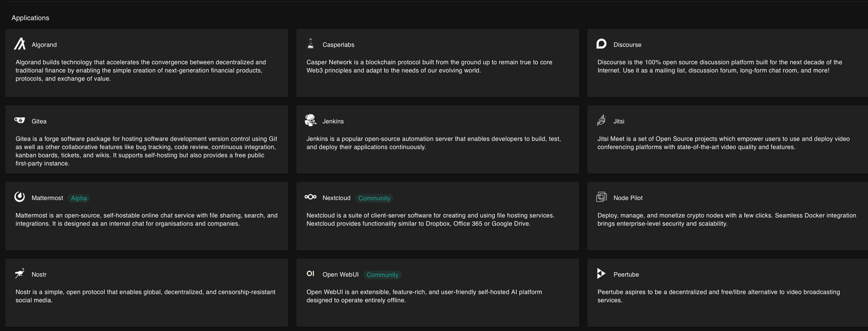Image resolution: width=868 pixels, height=331 pixels.
Task: Click the Gitea teacup icon
Action: click(20, 121)
